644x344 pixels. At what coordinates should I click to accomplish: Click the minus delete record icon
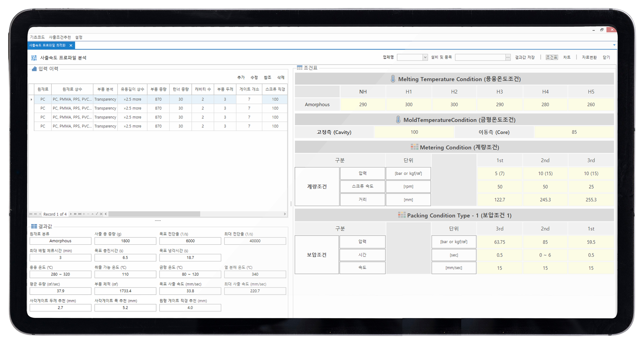pos(88,214)
